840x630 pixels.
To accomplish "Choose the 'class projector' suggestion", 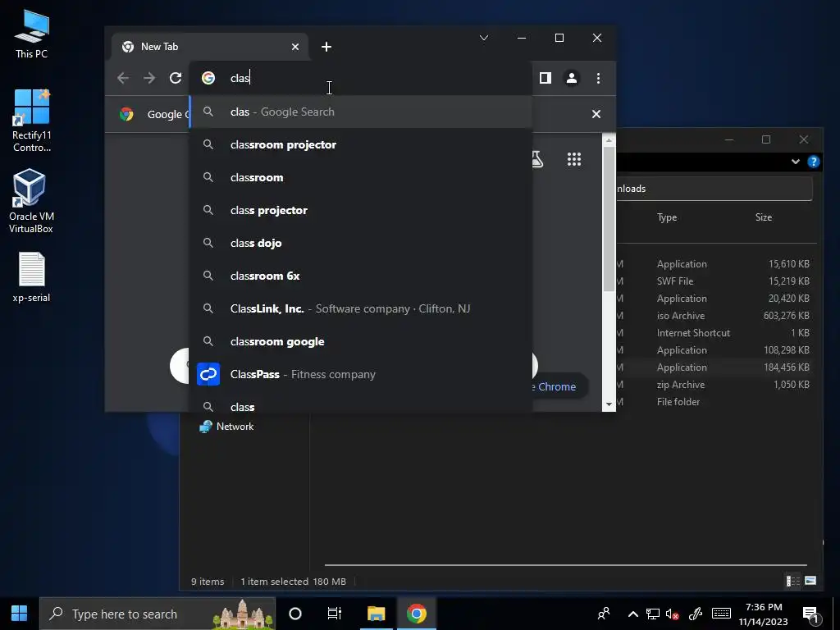I will point(361,210).
